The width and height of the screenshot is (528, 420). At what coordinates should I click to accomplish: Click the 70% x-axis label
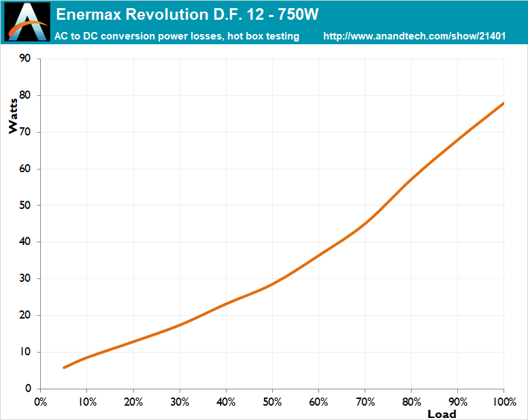[x=365, y=402]
